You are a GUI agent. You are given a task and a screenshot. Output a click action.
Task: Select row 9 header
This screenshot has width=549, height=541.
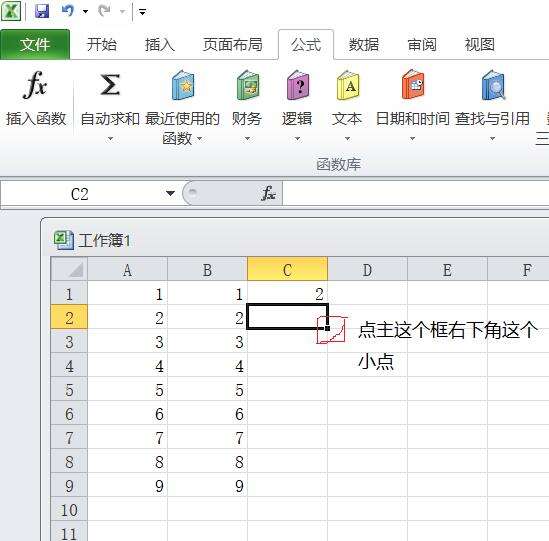[69, 486]
